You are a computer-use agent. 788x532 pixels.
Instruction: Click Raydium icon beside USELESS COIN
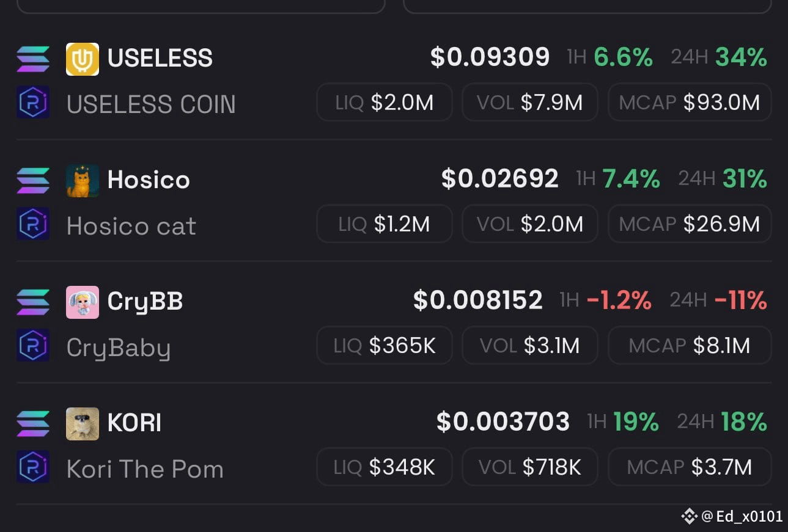(x=33, y=103)
